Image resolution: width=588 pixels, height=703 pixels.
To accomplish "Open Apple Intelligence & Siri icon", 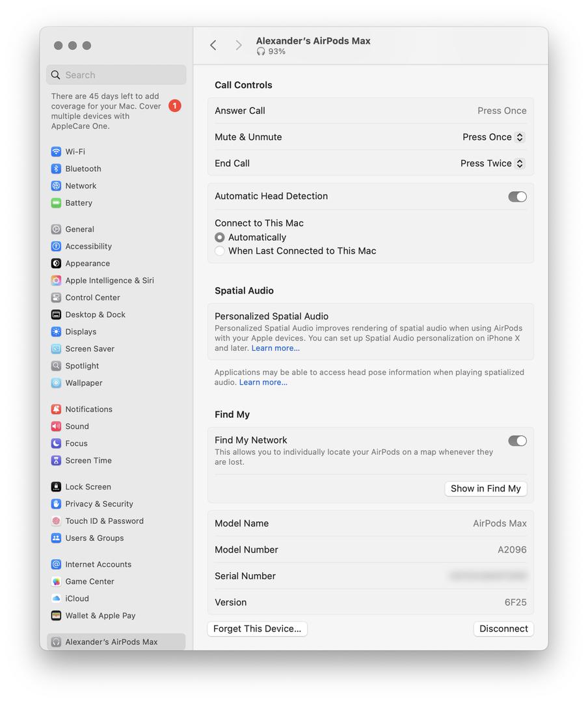I will coord(56,280).
